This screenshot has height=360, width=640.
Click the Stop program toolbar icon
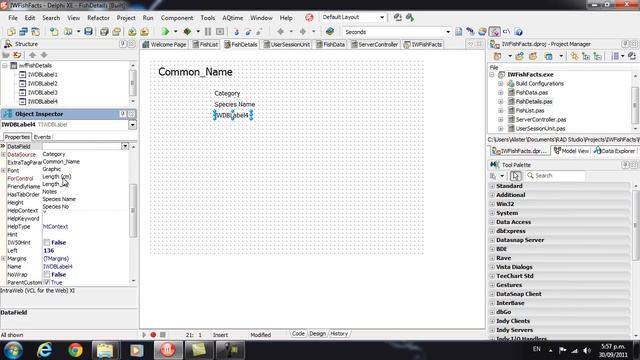pyautogui.click(x=220, y=31)
